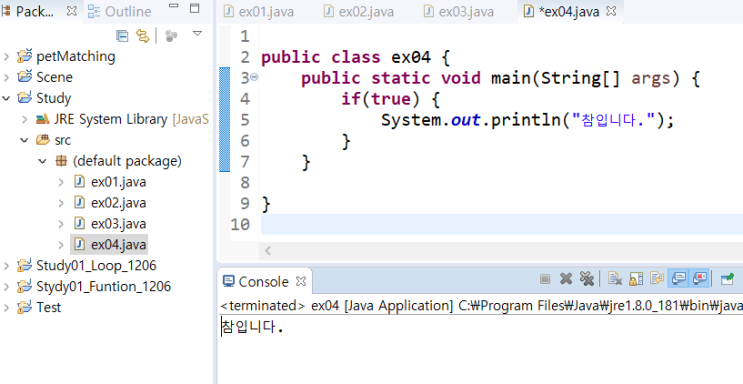Pin the console view

(x=727, y=279)
